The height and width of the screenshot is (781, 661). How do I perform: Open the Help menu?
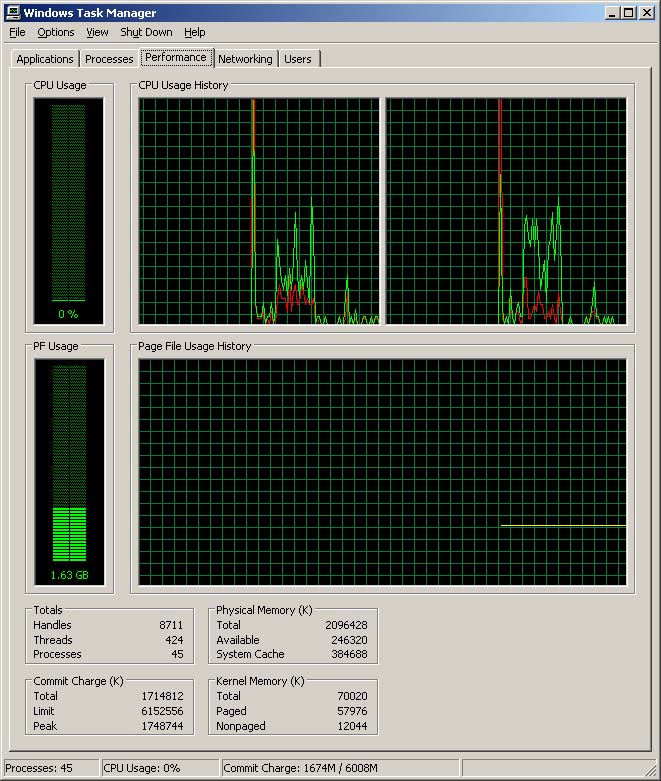click(194, 32)
